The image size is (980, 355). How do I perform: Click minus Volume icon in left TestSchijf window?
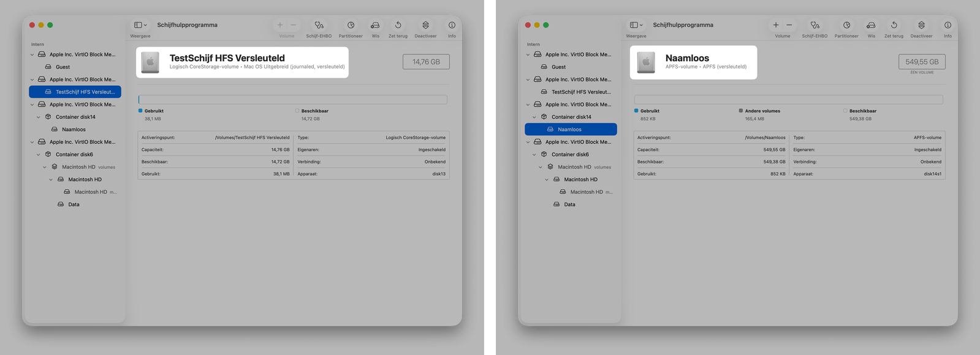(294, 25)
